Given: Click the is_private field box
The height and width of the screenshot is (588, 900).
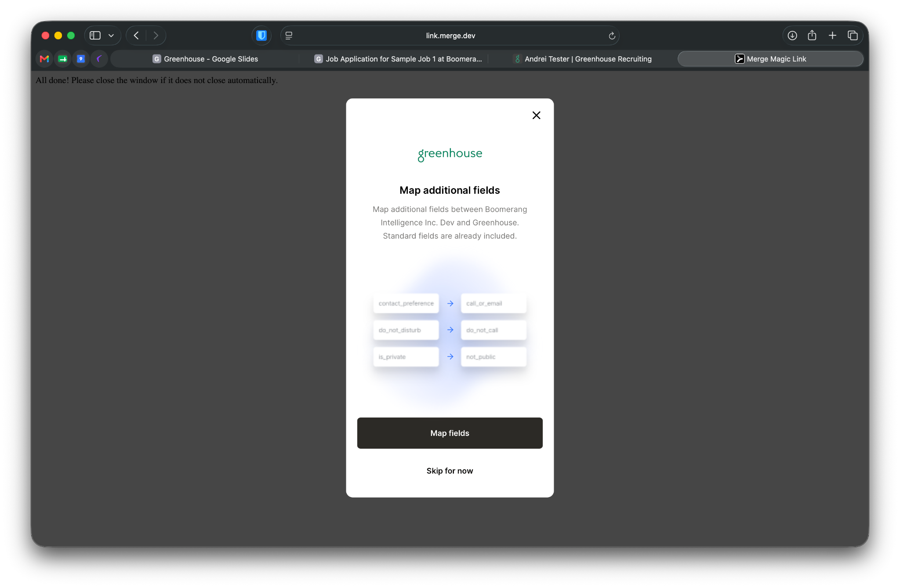Looking at the screenshot, I should click(x=406, y=357).
